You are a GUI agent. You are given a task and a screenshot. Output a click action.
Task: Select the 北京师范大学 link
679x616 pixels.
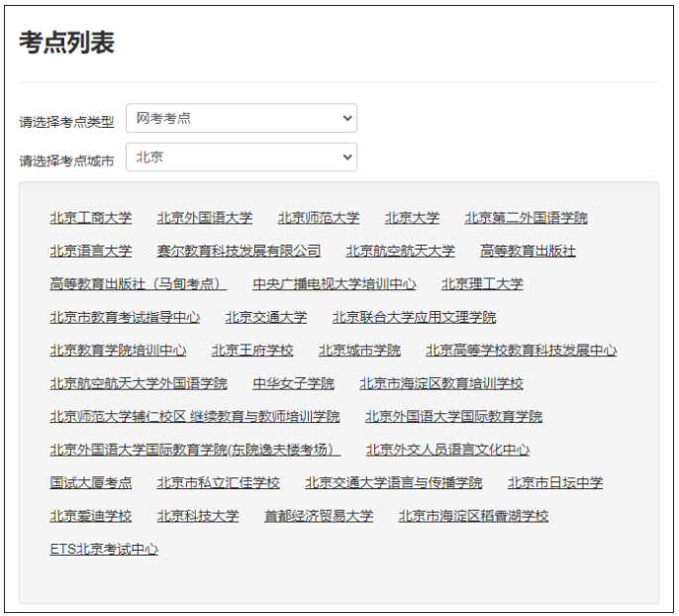(318, 218)
